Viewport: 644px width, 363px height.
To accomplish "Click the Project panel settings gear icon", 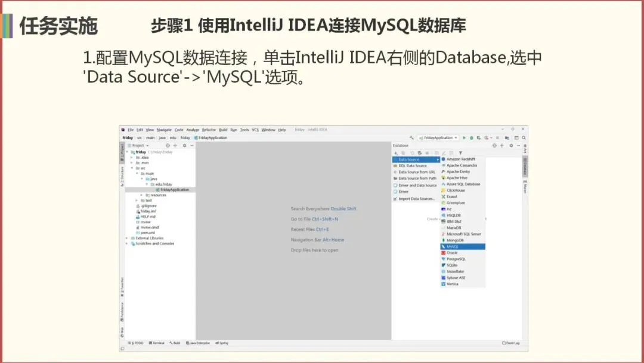I will (184, 146).
